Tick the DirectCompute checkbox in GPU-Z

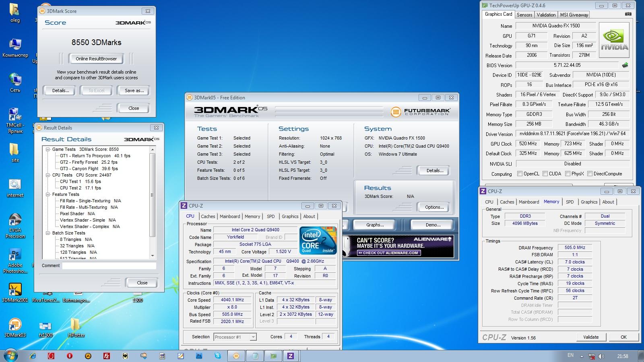point(590,174)
